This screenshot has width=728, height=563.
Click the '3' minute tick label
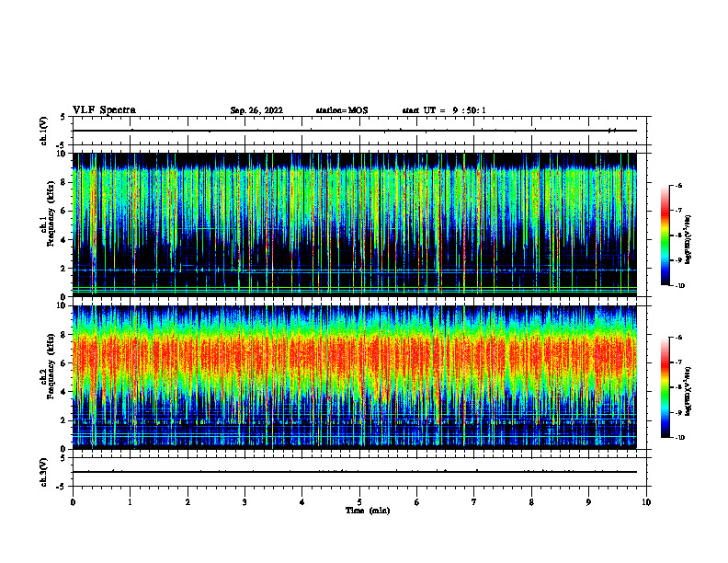245,502
